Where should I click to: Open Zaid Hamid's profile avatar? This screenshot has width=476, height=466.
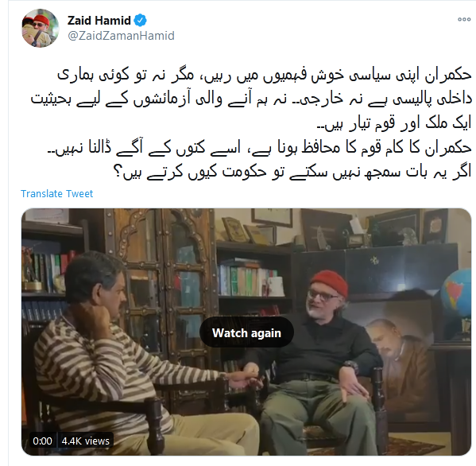pos(40,28)
